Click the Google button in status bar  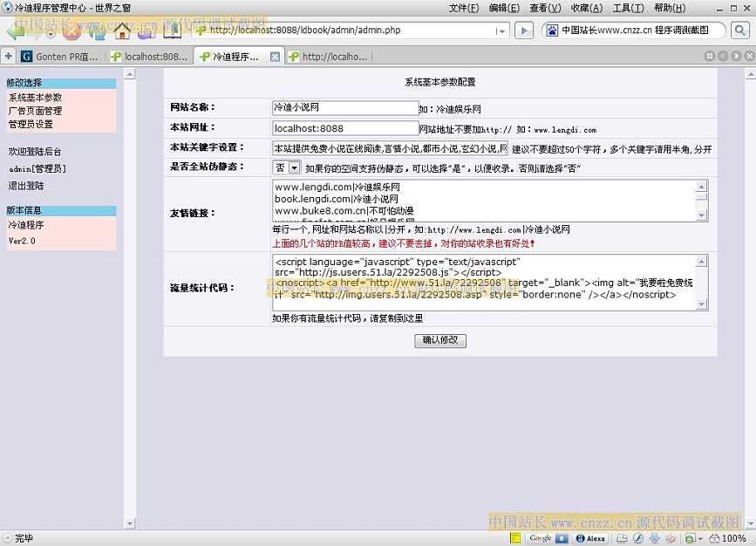540,538
